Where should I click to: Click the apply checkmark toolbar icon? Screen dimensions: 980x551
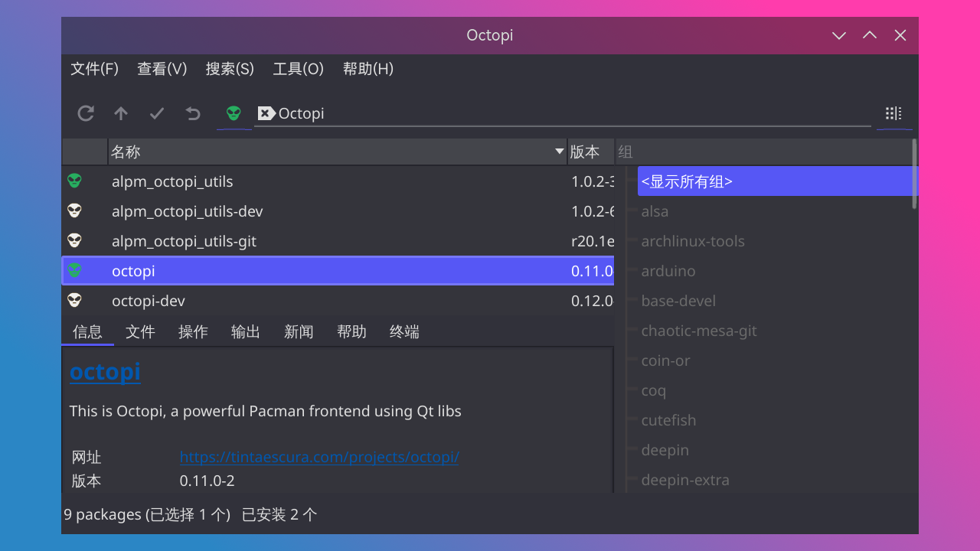coord(157,113)
